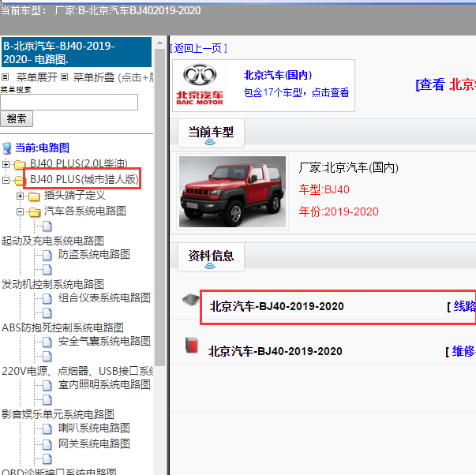
Task: Select the 汽车各系统电路图 tree node
Action: pos(85,211)
